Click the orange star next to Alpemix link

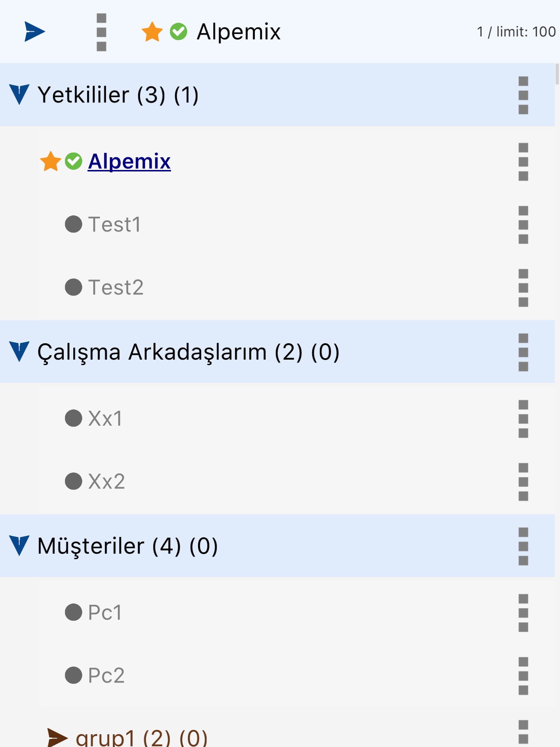tap(51, 161)
